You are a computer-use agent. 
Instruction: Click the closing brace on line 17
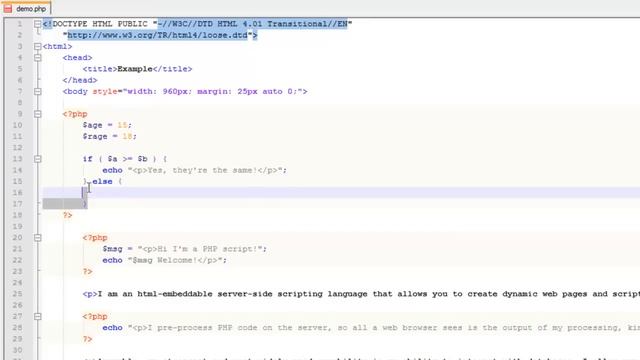coord(85,204)
